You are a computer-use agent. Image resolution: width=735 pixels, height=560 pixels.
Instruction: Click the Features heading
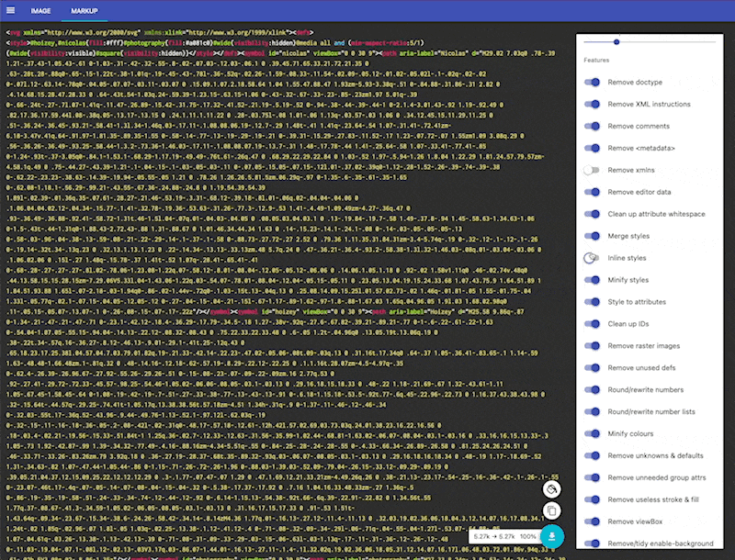(x=596, y=61)
